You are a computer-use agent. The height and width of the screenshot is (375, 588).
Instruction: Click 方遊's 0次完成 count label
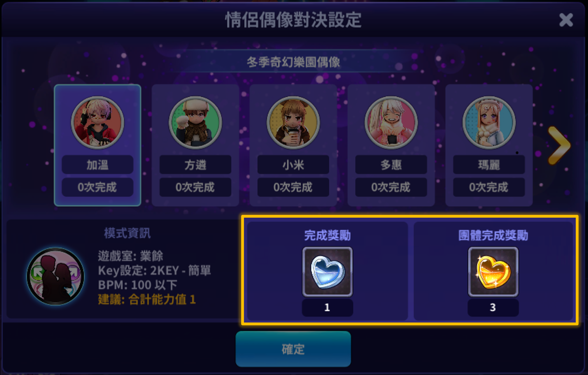(x=195, y=187)
